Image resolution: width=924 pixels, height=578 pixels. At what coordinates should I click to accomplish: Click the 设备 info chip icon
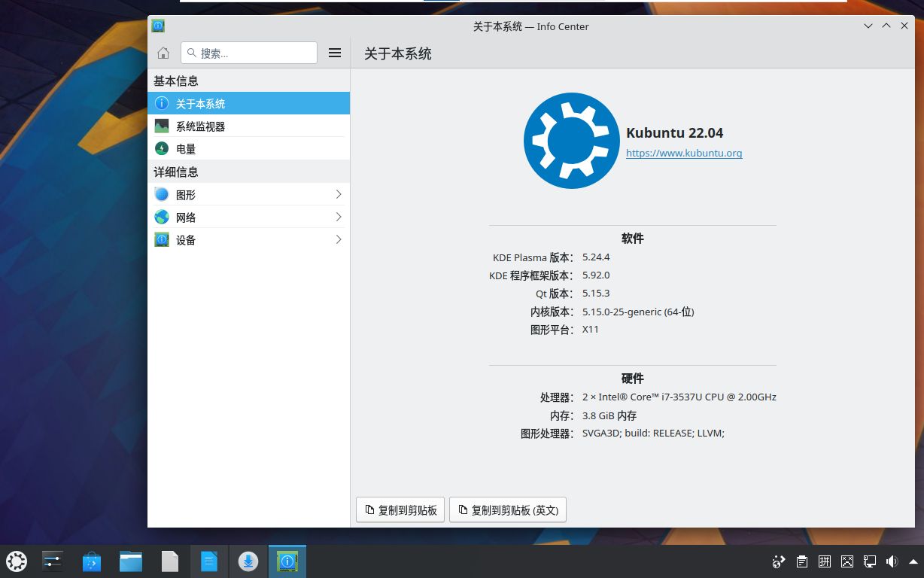(162, 239)
